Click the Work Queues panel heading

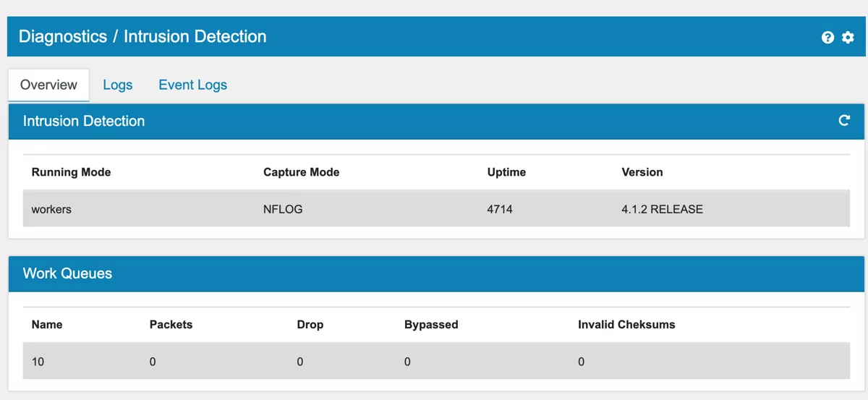(x=67, y=273)
